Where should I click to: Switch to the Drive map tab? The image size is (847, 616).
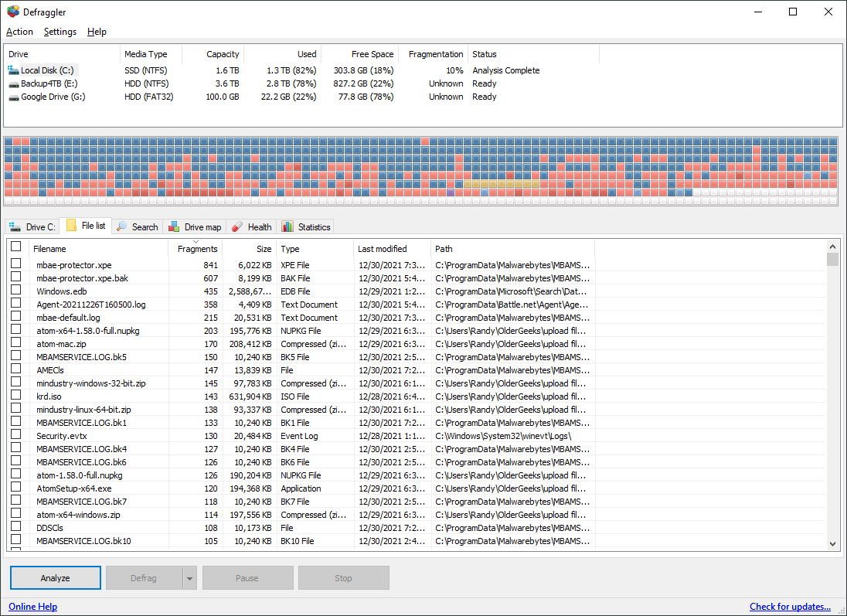(x=195, y=227)
